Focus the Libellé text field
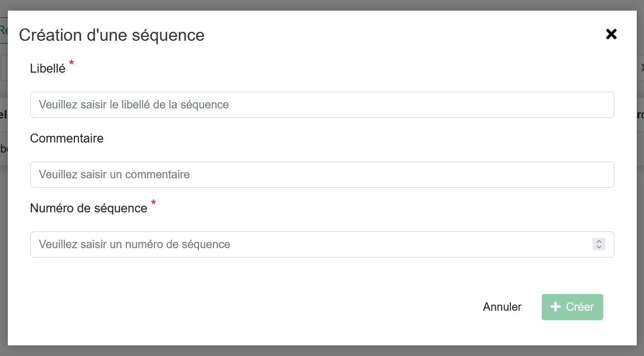 322,105
